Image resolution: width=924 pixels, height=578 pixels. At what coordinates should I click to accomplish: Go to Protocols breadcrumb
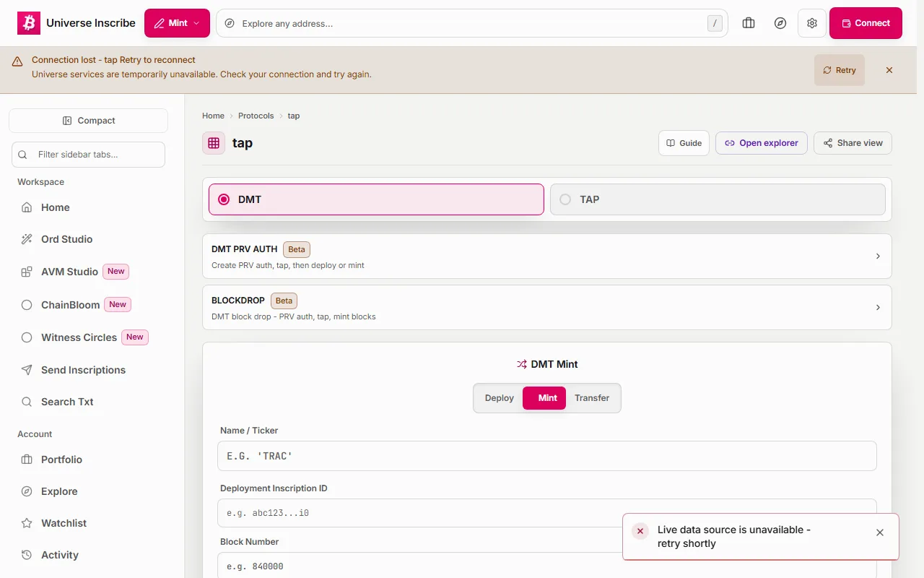256,116
